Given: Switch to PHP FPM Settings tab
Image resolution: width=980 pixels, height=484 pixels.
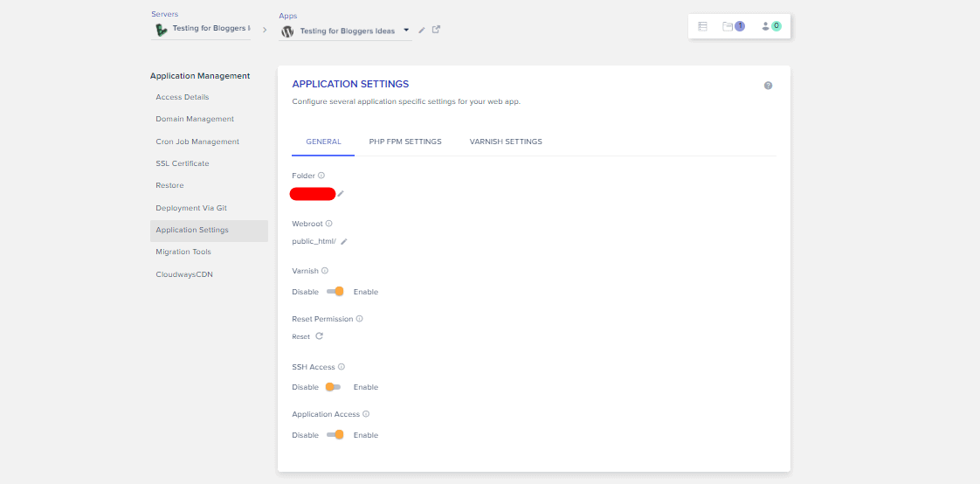Looking at the screenshot, I should tap(405, 142).
